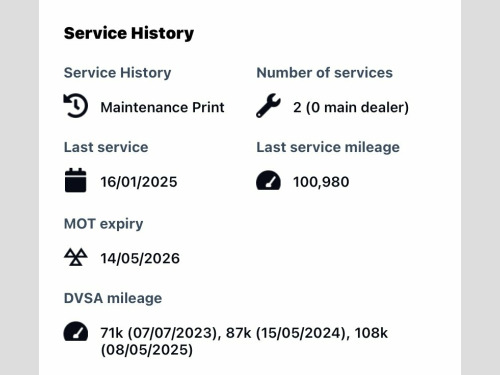
Task: Select the last service date 16/01/2025
Action: [139, 182]
